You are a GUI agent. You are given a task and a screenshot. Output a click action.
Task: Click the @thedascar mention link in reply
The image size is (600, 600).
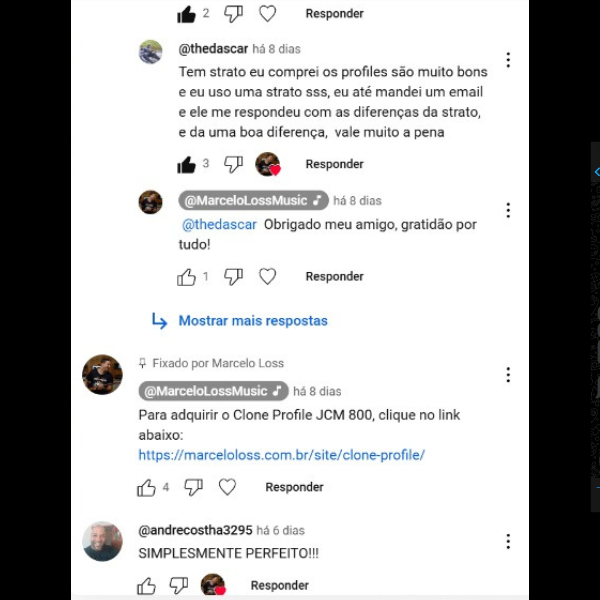pyautogui.click(x=219, y=225)
